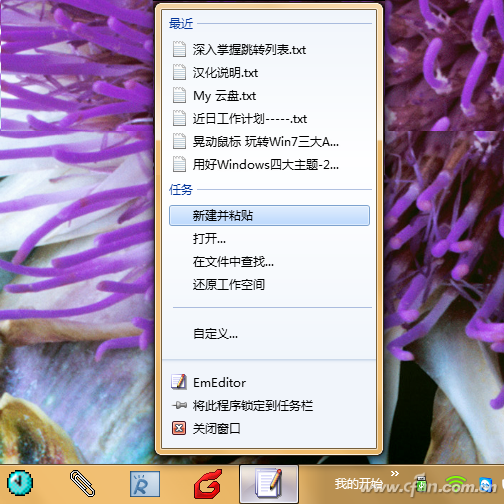Launch EmEditor from the jump list
The width and height of the screenshot is (504, 504).
click(x=269, y=382)
